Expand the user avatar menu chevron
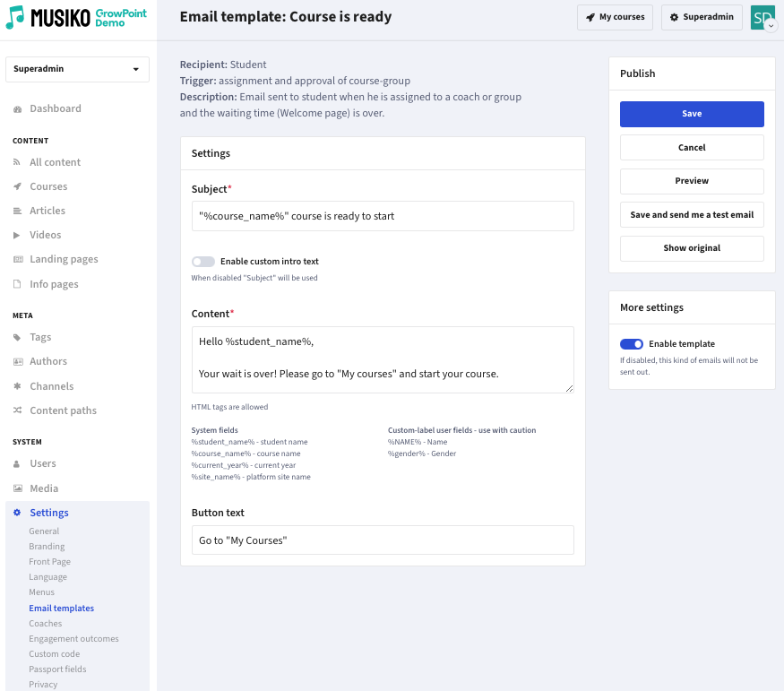The height and width of the screenshot is (691, 784). 771,25
